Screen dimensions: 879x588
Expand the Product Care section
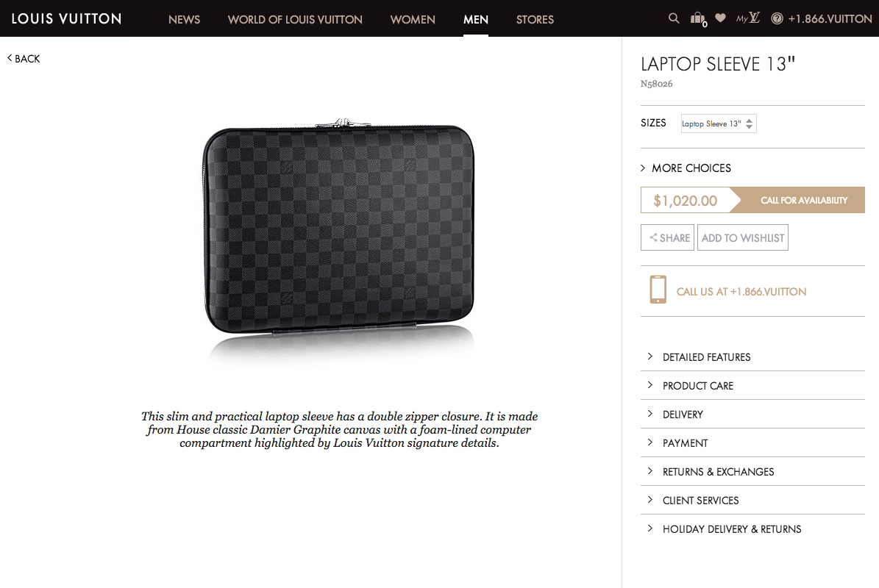pos(753,385)
